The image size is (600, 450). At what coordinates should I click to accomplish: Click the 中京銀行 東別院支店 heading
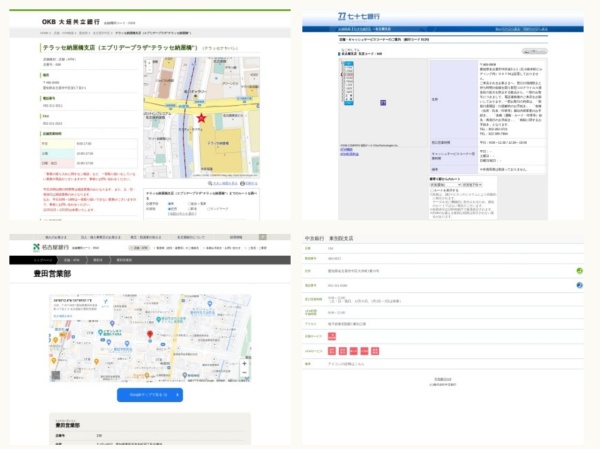(x=329, y=238)
